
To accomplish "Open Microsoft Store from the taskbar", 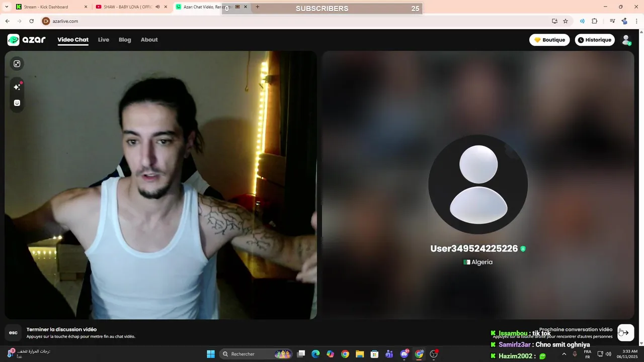I will (374, 354).
